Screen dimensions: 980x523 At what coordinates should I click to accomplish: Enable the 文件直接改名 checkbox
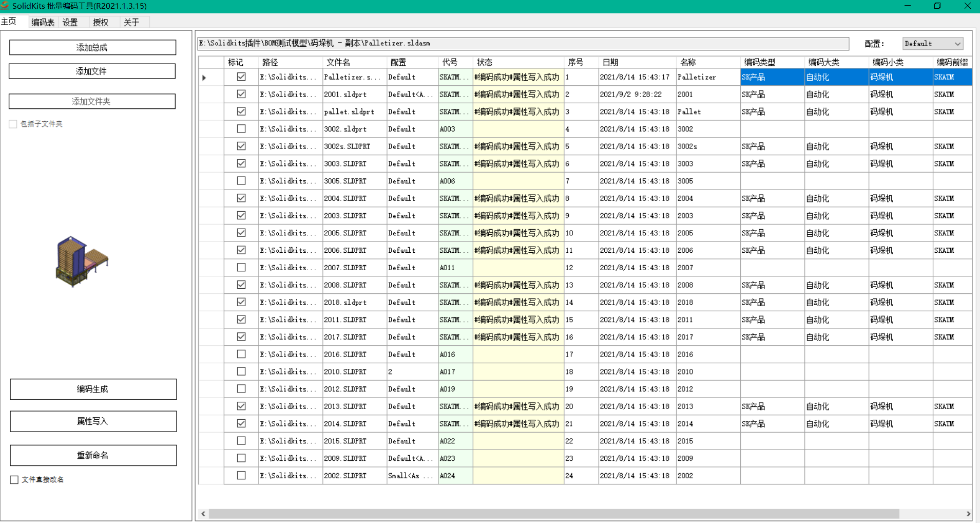[14, 480]
